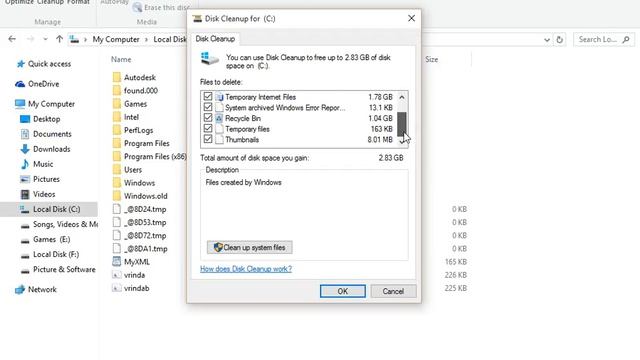Image resolution: width=640 pixels, height=360 pixels.
Task: Open Network in the sidebar
Action: tap(36, 289)
